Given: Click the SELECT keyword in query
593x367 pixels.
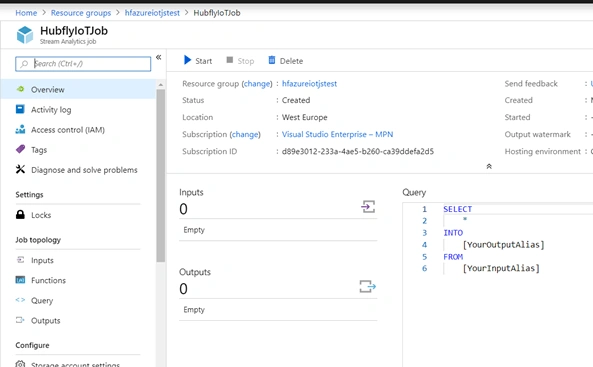Looking at the screenshot, I should [x=458, y=209].
